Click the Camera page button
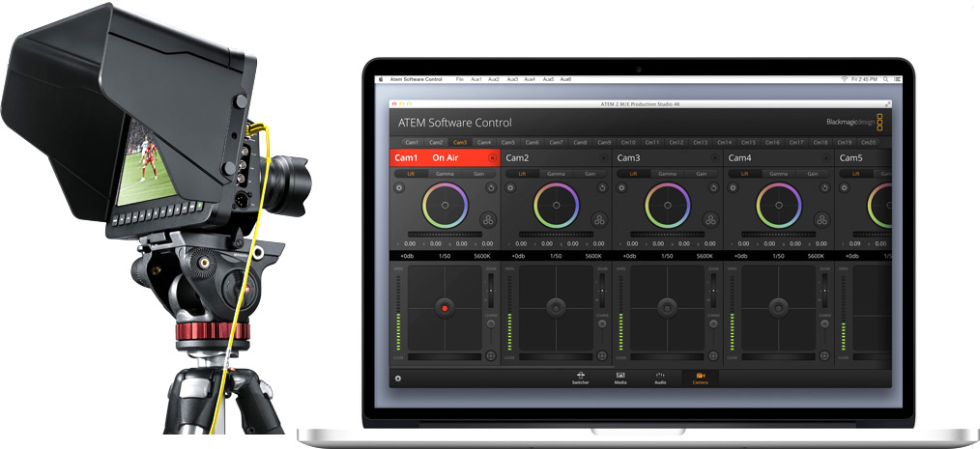 pos(700,378)
